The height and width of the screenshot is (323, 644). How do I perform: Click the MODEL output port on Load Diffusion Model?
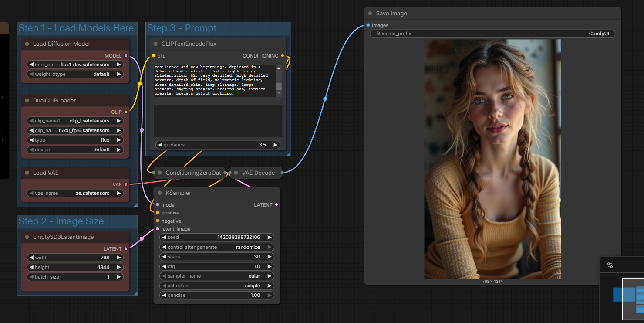[x=126, y=56]
